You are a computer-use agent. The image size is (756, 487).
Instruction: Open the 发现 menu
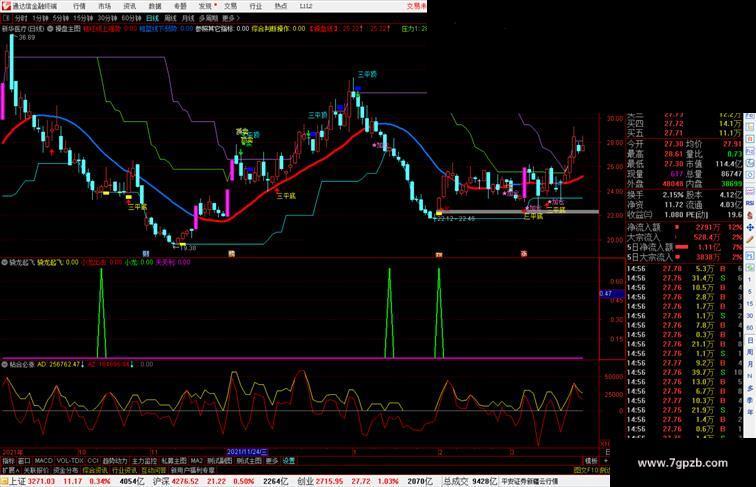(x=206, y=6)
